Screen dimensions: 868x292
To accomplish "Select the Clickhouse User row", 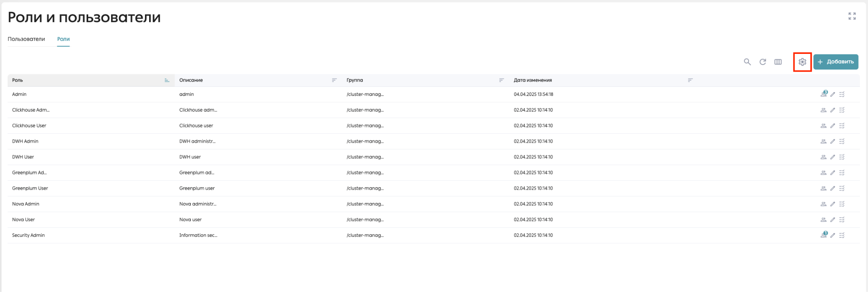I will click(x=434, y=126).
